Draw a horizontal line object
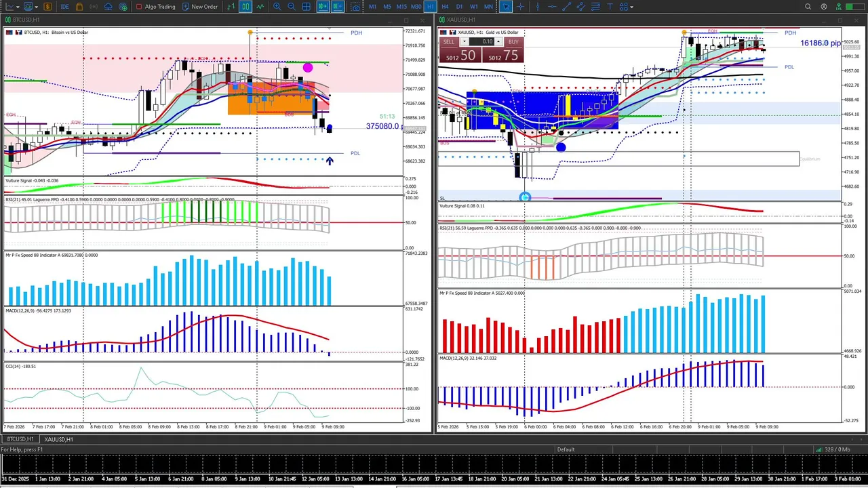Viewport: 868px width, 488px height. [552, 7]
